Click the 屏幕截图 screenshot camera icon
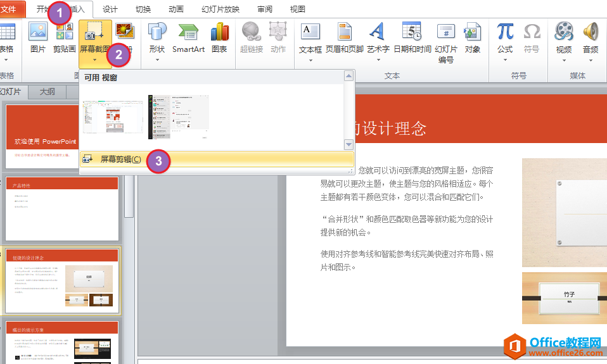 (x=94, y=31)
